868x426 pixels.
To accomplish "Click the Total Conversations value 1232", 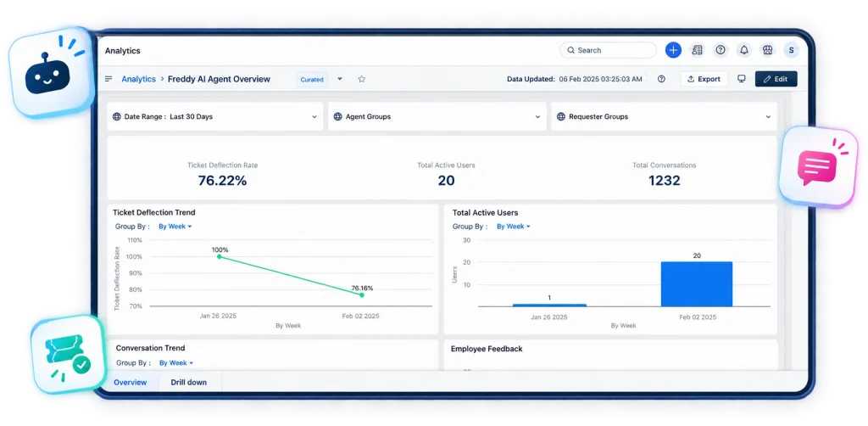I will point(665,181).
